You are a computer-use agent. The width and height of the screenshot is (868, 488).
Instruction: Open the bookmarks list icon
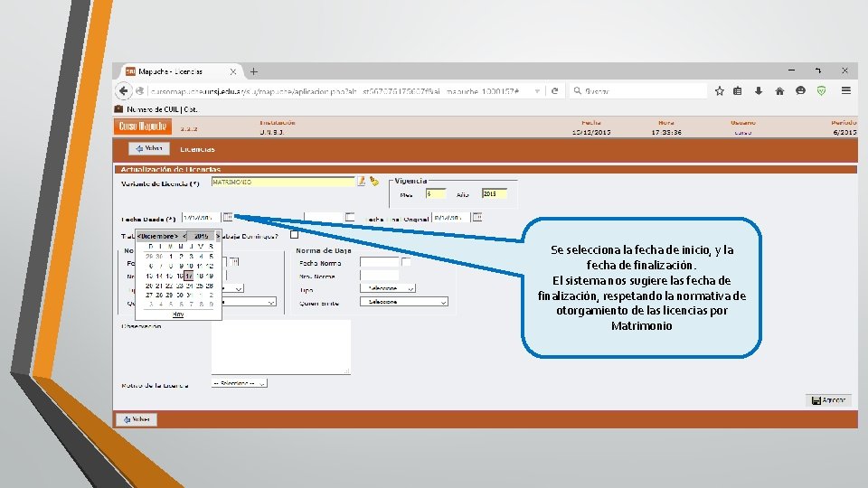738,90
